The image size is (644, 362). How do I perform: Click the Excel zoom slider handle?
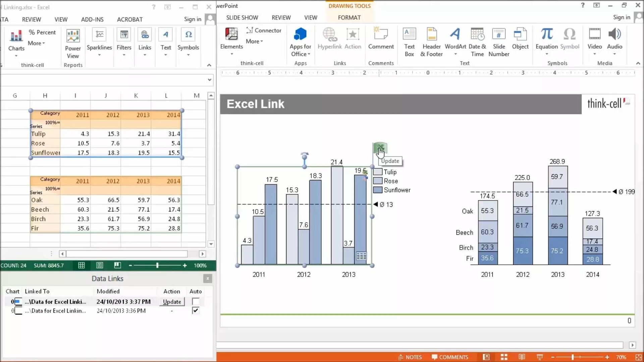(157, 265)
